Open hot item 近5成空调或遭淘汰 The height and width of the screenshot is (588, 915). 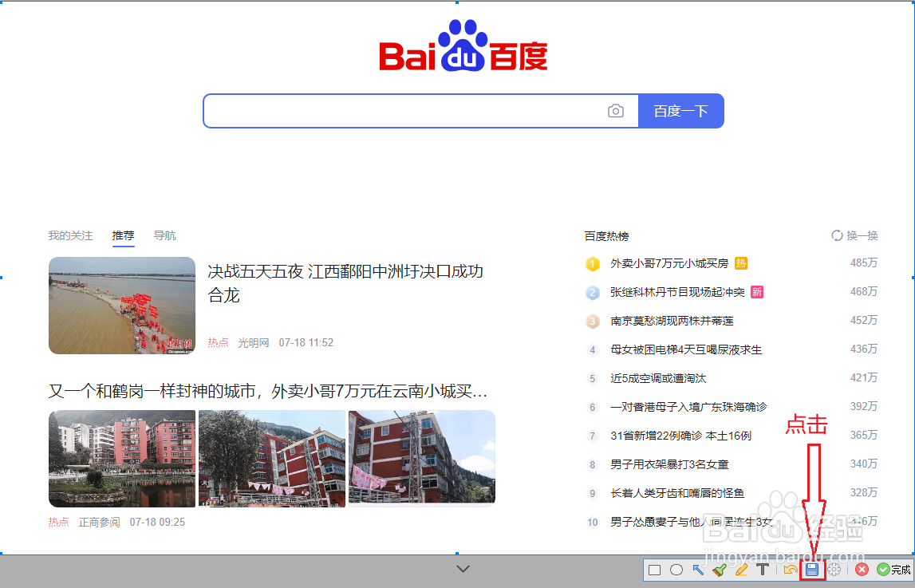658,379
